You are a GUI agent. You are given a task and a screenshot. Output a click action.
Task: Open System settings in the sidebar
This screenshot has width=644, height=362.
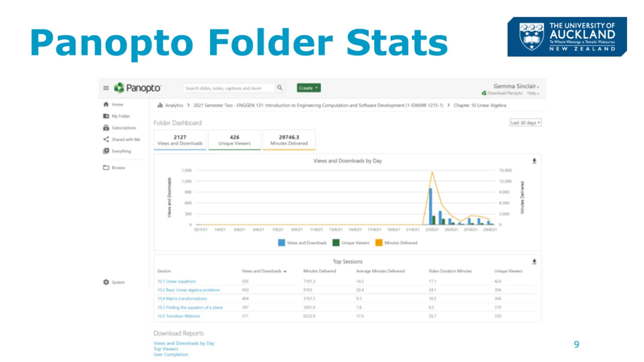[118, 282]
